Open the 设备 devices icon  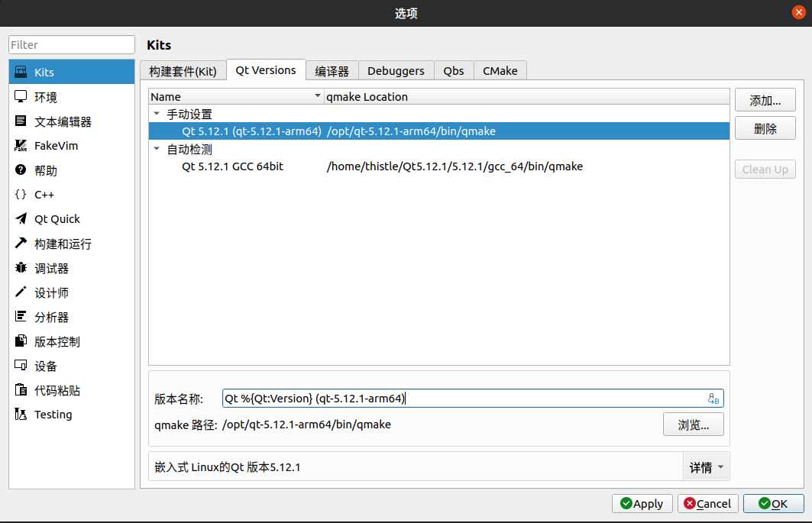21,366
